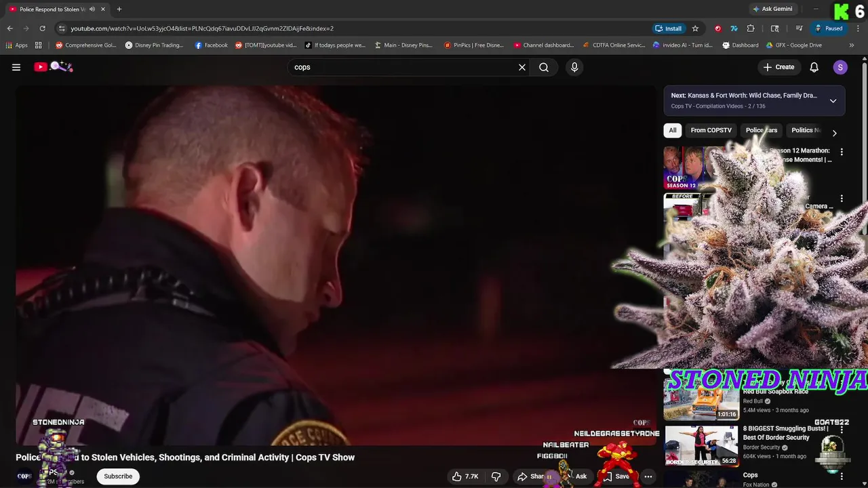Open Disney Pin Trading bookmark
Screen dimensions: 868x488
pos(155,45)
